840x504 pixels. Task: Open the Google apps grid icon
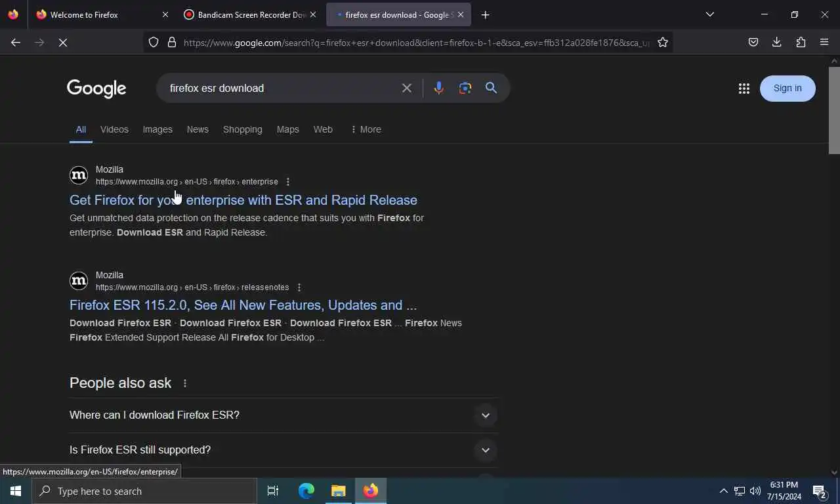point(744,89)
